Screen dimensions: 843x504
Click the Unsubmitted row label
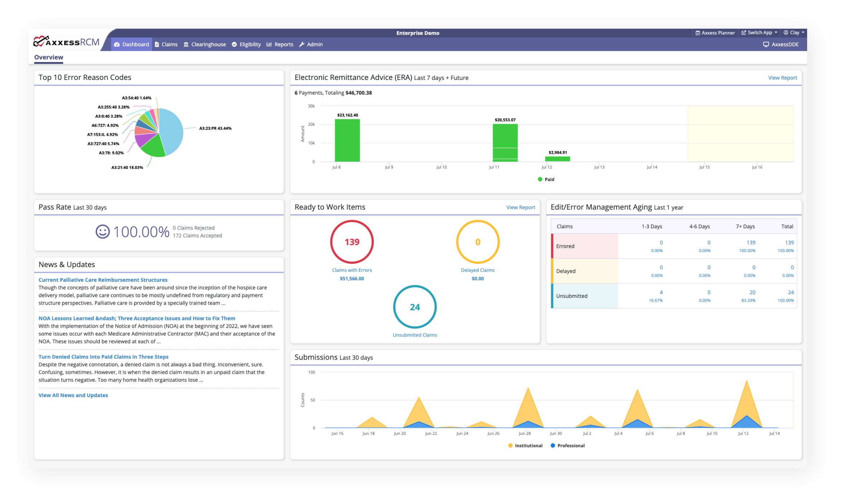572,296
